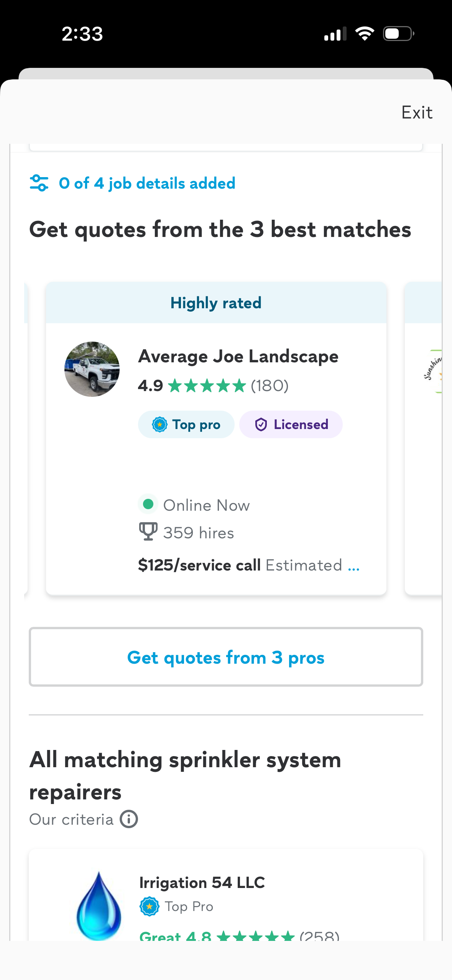
Task: Open Irrigation 54 LLC water drop logo
Action: pyautogui.click(x=99, y=906)
